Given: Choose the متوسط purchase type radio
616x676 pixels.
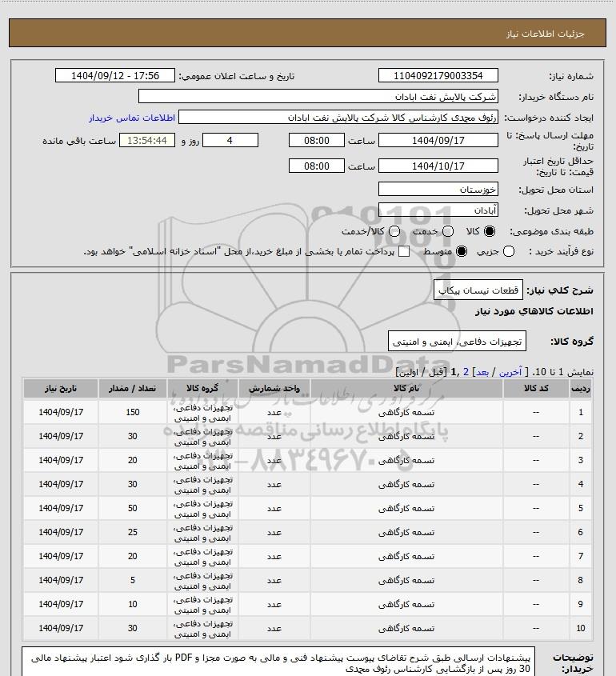Looking at the screenshot, I should coord(462,251).
